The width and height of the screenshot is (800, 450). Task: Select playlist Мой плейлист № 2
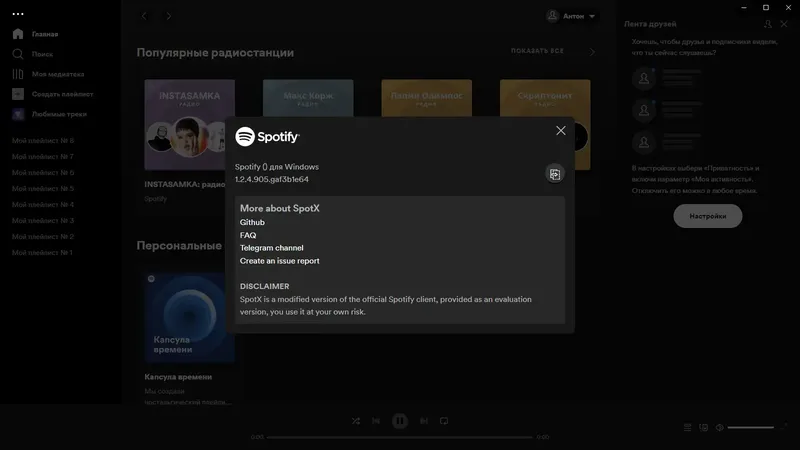43,237
